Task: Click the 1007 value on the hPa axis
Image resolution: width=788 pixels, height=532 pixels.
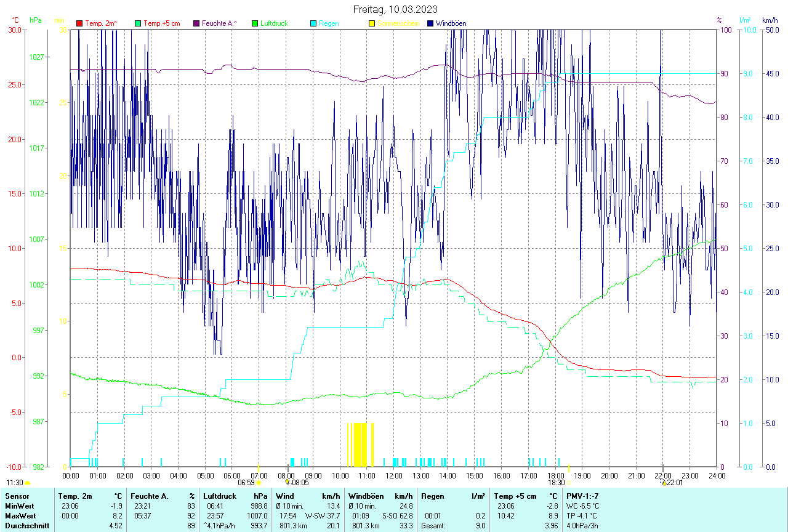Action: point(36,239)
